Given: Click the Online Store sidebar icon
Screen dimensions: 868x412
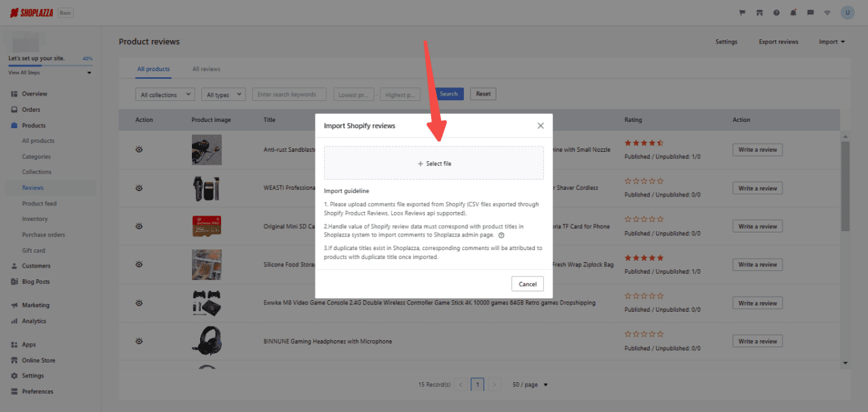Looking at the screenshot, I should (x=14, y=360).
